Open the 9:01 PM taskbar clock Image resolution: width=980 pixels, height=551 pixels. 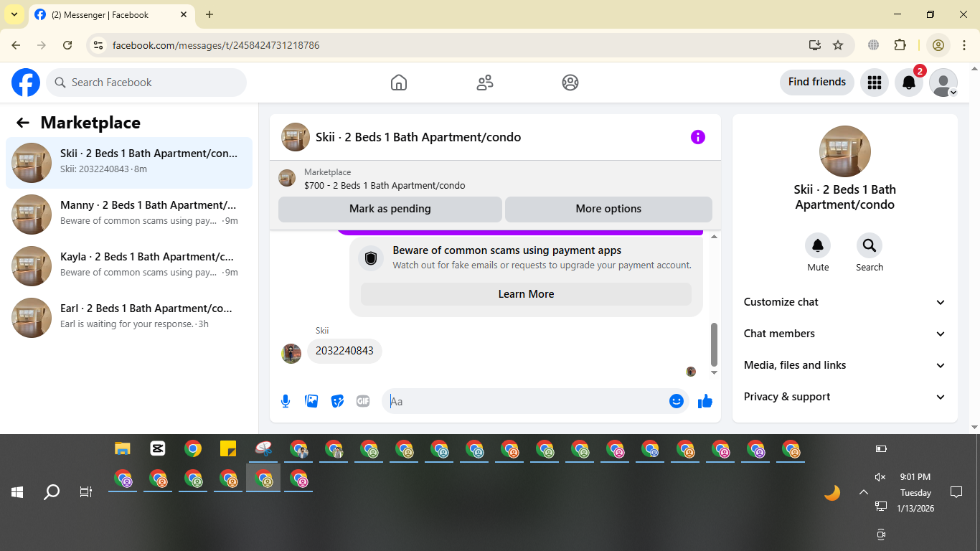click(x=915, y=492)
